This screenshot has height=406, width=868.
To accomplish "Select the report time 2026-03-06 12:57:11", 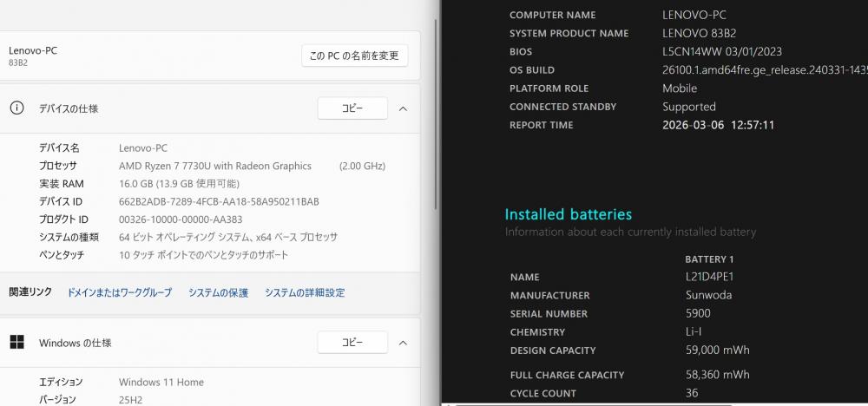I will pyautogui.click(x=718, y=125).
